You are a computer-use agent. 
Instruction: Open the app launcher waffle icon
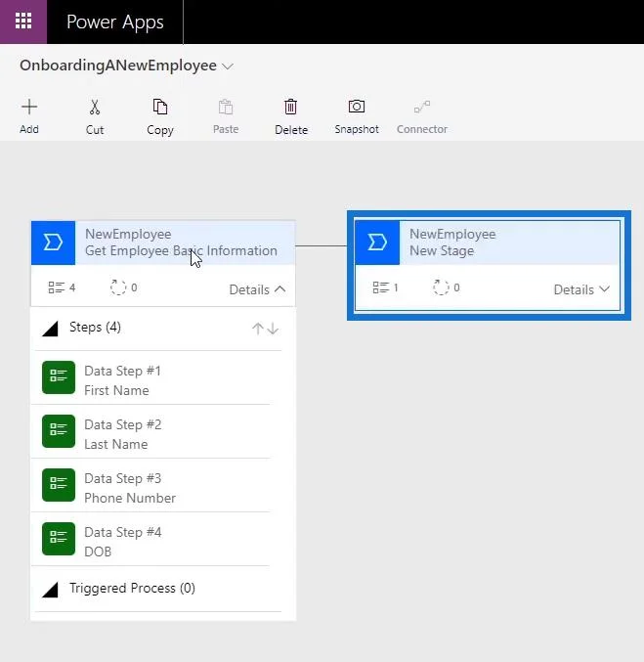click(23, 21)
